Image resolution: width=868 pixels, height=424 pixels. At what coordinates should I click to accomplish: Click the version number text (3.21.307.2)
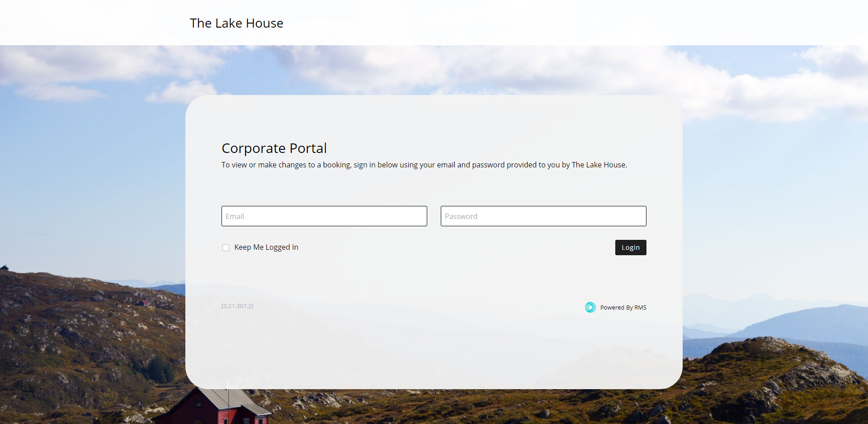(237, 306)
